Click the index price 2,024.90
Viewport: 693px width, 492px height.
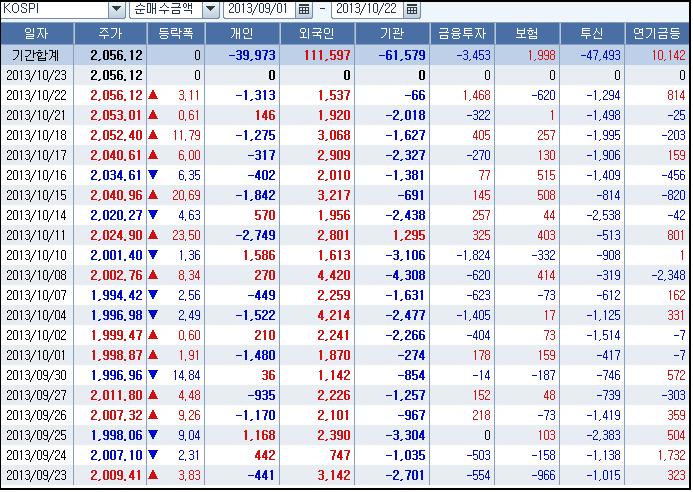point(116,235)
